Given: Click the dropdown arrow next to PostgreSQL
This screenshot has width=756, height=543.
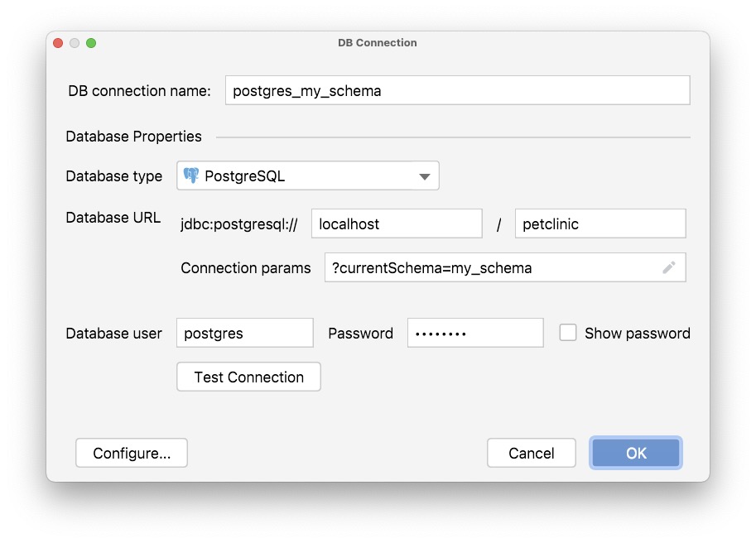Looking at the screenshot, I should (424, 175).
